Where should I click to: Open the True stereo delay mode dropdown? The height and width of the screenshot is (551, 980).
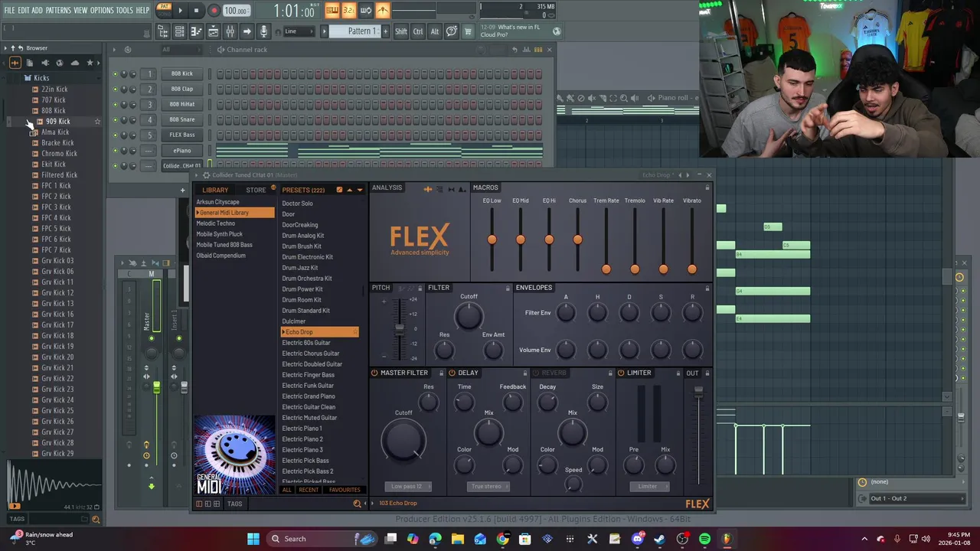tap(489, 486)
